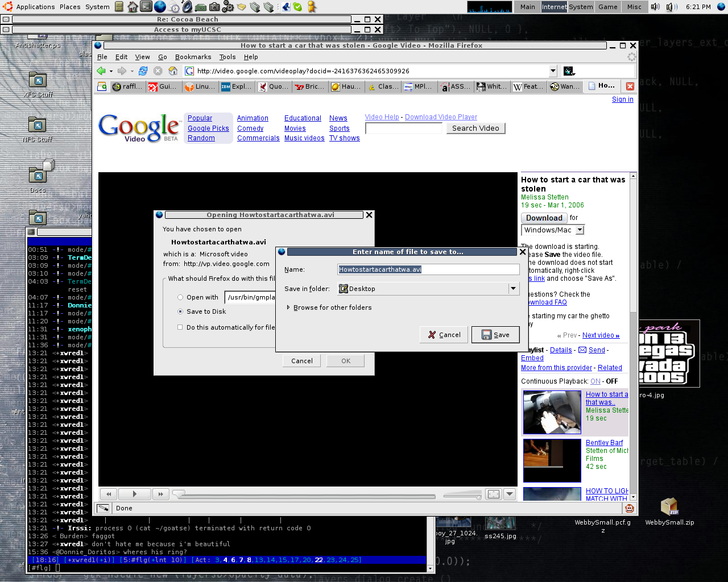Open Places menu in top panel

70,7
